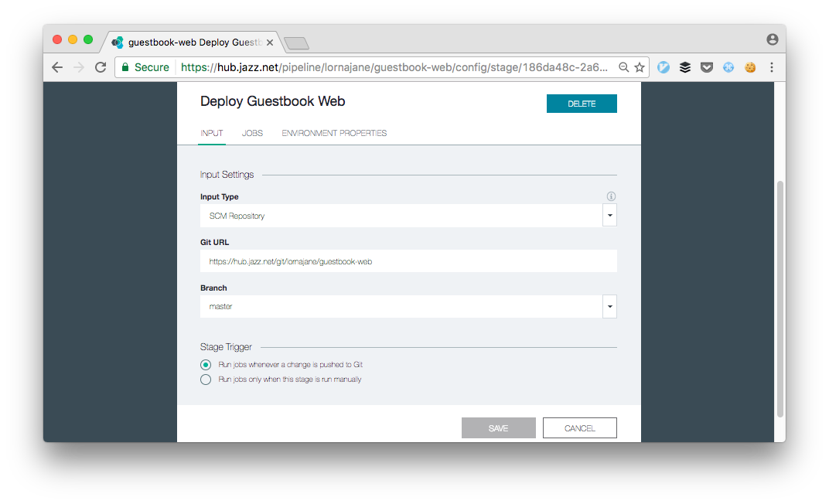Click the 'Branch' field label
The width and height of the screenshot is (829, 504).
coord(213,288)
